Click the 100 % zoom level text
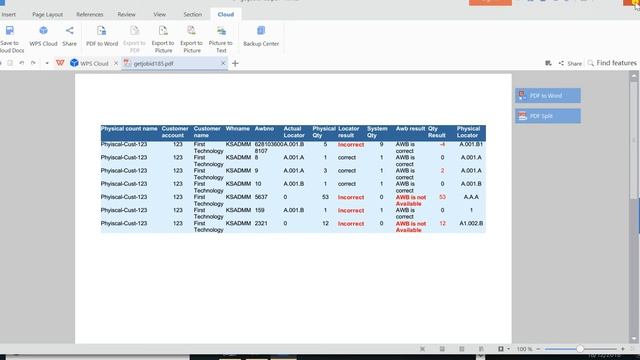 tap(524, 349)
